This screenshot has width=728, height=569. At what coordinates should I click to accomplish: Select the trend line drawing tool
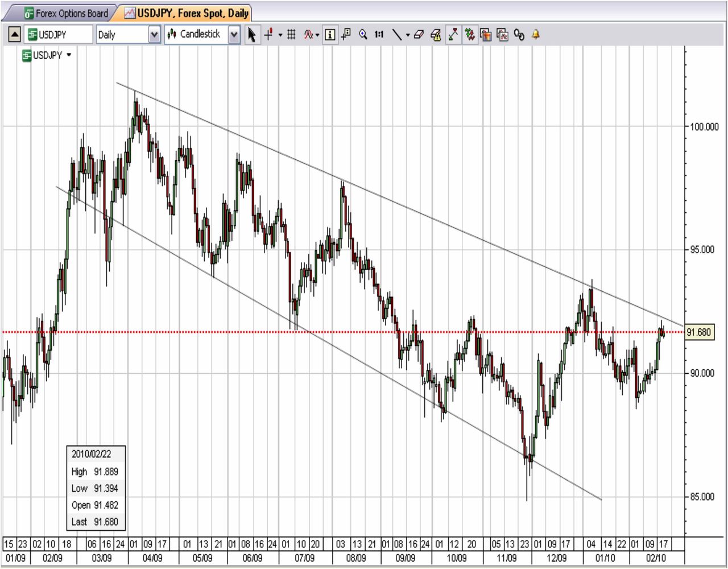(397, 35)
